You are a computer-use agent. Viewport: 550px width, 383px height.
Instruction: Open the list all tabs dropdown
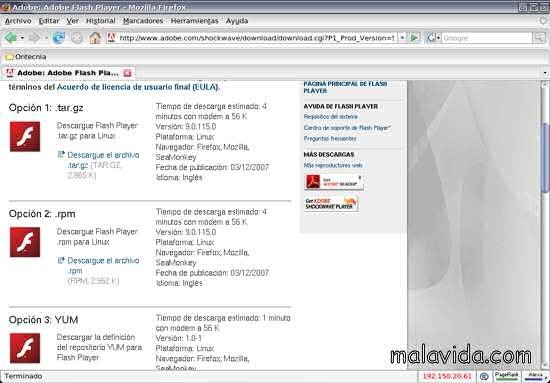(x=545, y=73)
